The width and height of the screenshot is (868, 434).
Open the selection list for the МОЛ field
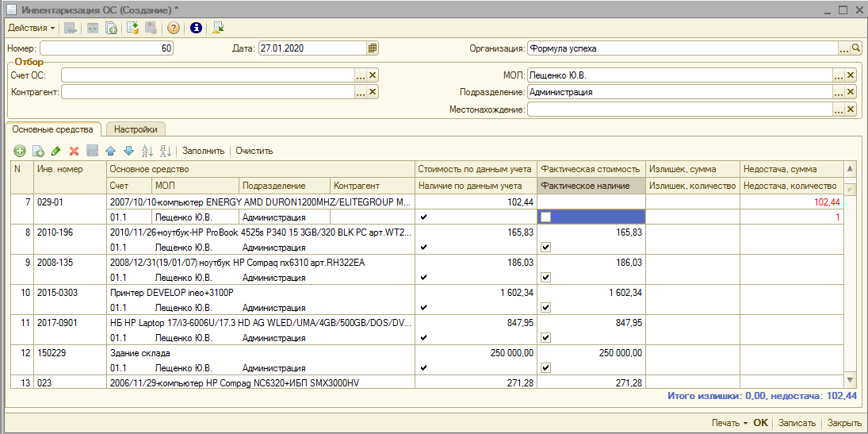coord(838,75)
